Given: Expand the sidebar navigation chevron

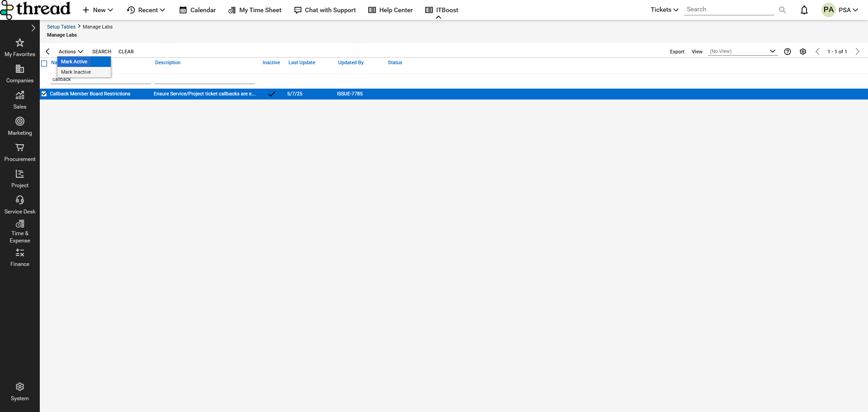Looking at the screenshot, I should click(33, 28).
